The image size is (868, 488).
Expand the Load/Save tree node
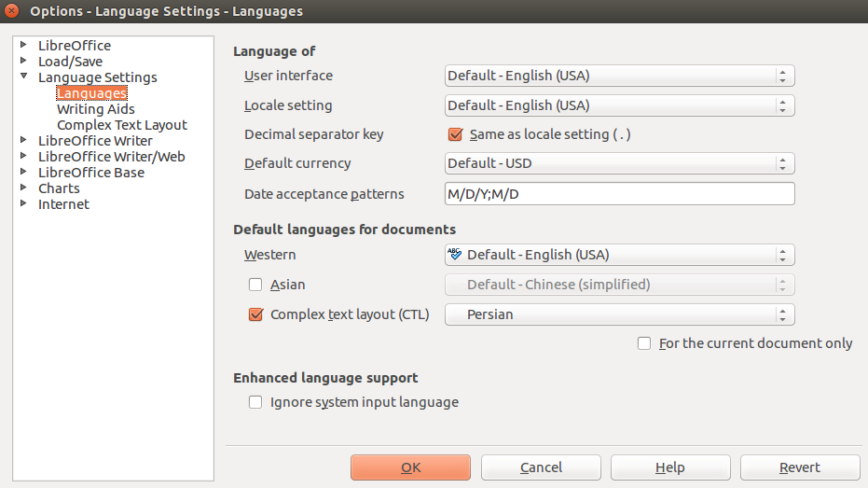23,61
